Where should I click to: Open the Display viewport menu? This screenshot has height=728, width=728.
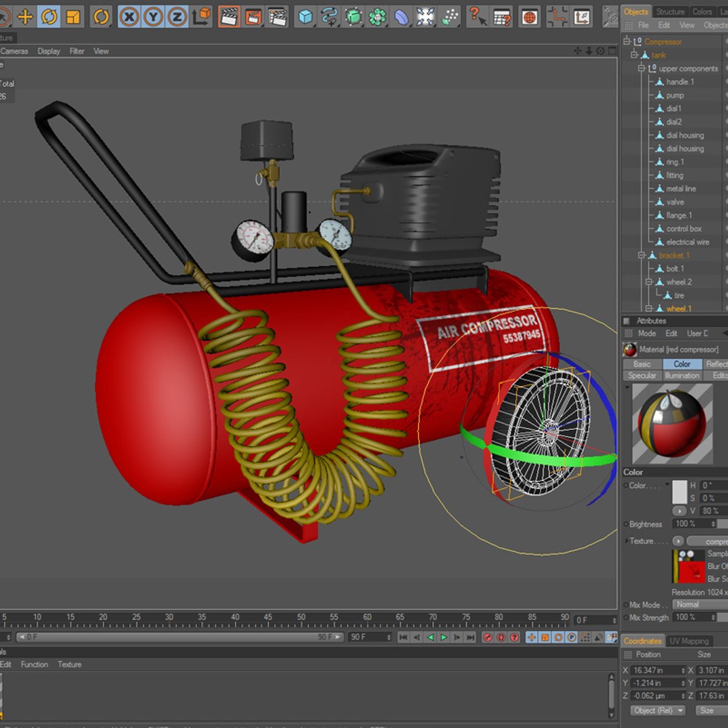pyautogui.click(x=49, y=51)
